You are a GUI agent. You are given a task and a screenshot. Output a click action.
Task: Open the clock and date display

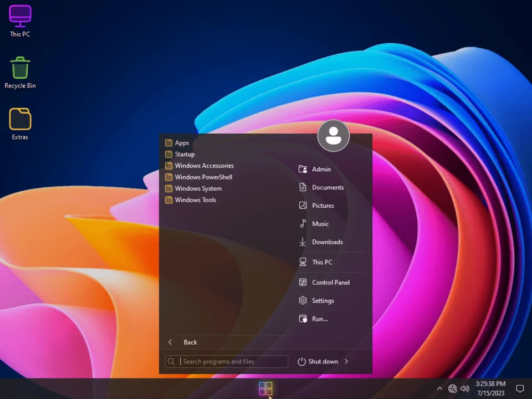[x=490, y=388]
